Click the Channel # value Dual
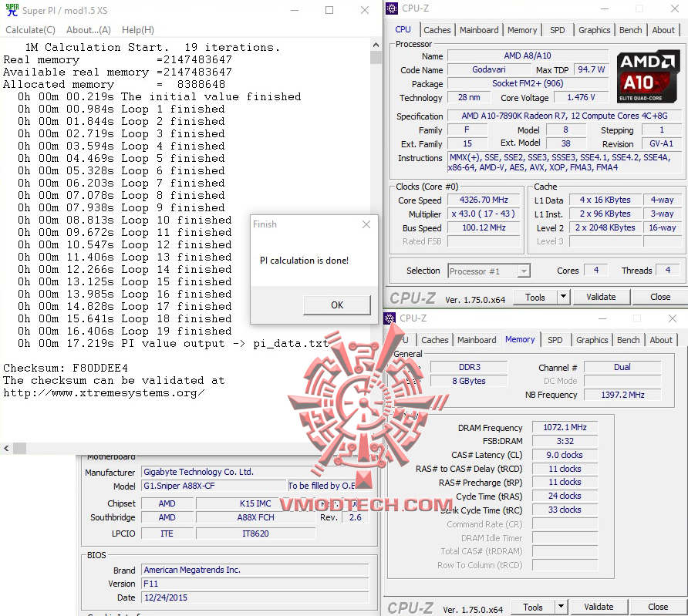The width and height of the screenshot is (688, 616). tap(622, 367)
